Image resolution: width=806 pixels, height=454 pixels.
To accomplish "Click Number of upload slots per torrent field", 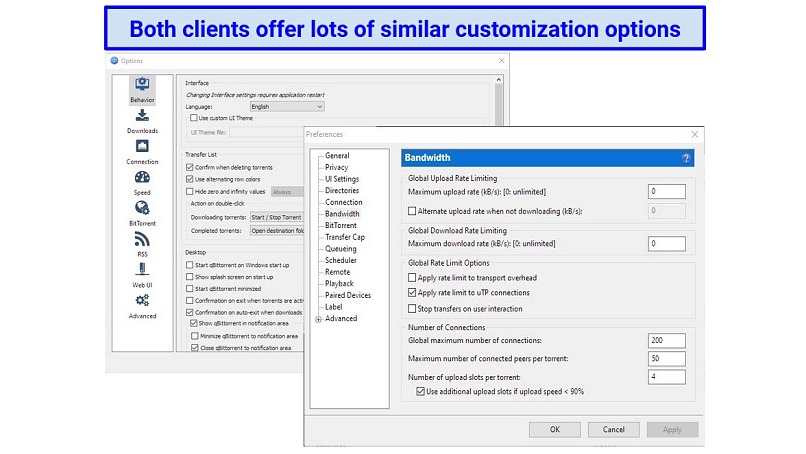I will point(667,377).
